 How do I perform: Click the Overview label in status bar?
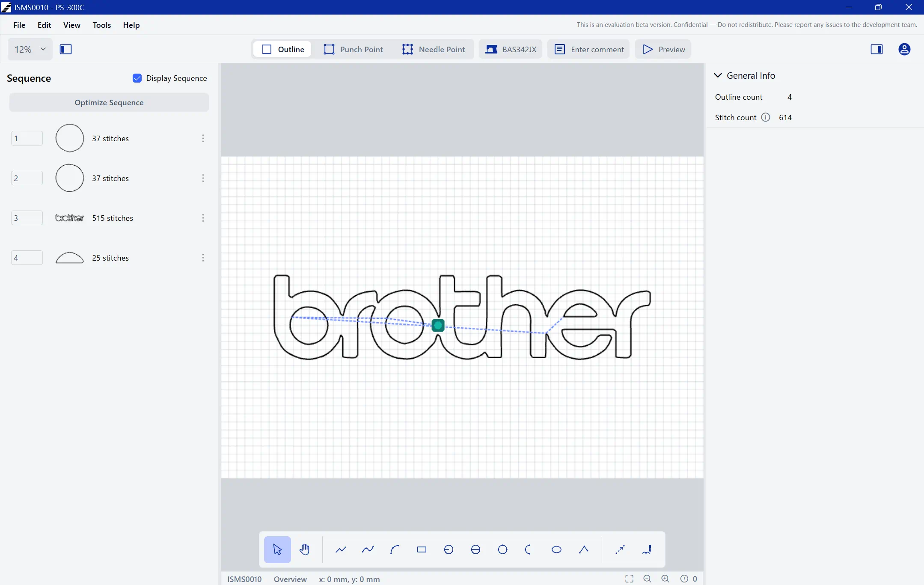coord(290,579)
